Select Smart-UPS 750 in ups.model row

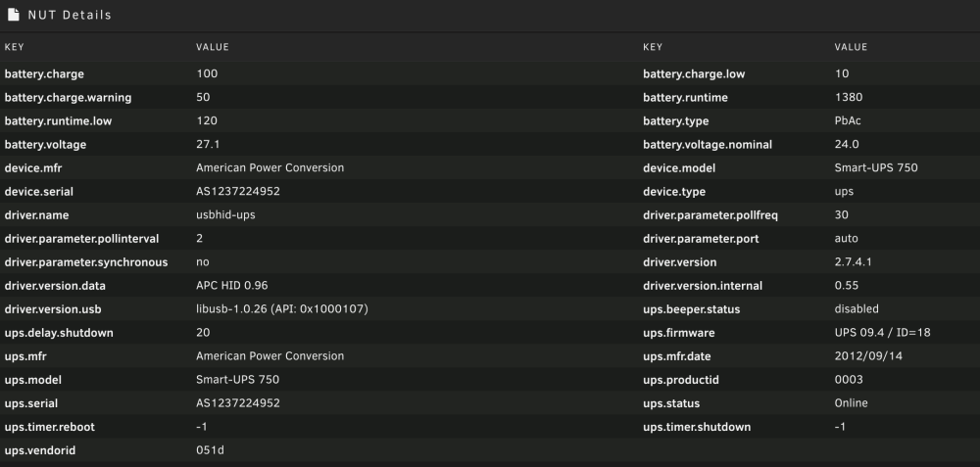click(237, 380)
